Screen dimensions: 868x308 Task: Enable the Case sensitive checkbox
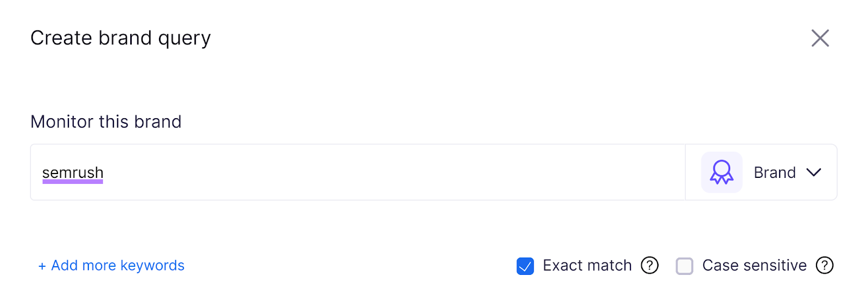(x=684, y=266)
